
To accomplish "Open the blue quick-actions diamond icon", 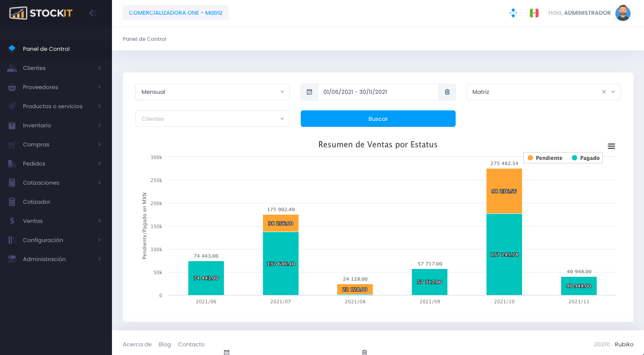I will 513,13.
